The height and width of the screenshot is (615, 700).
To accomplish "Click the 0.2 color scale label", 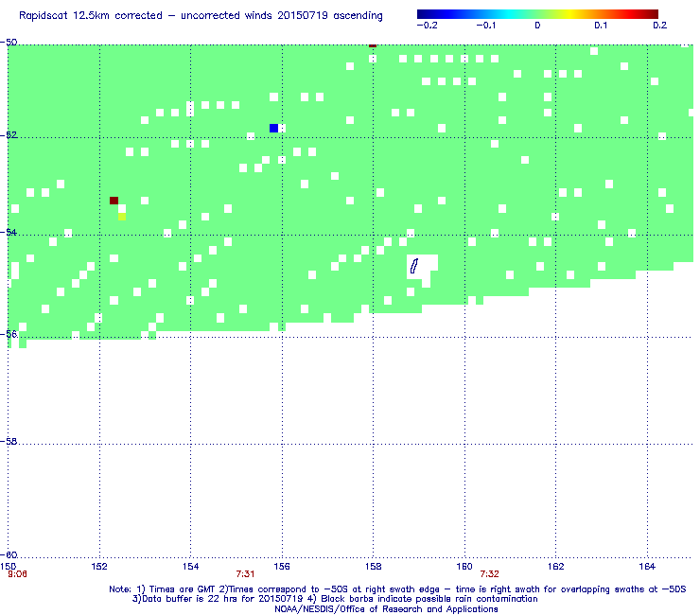I will click(x=660, y=26).
